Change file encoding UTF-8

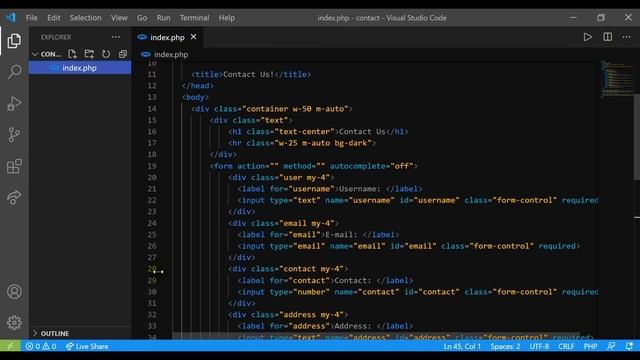click(x=539, y=346)
